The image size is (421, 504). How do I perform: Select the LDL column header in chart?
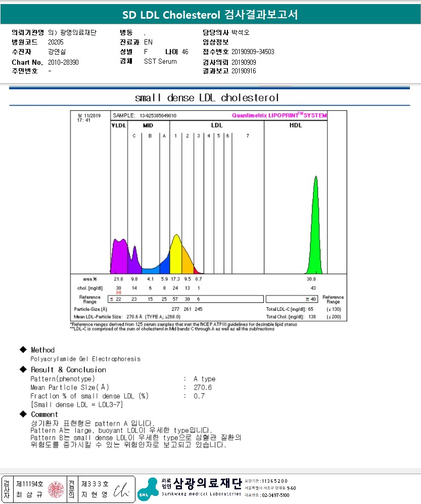(217, 125)
